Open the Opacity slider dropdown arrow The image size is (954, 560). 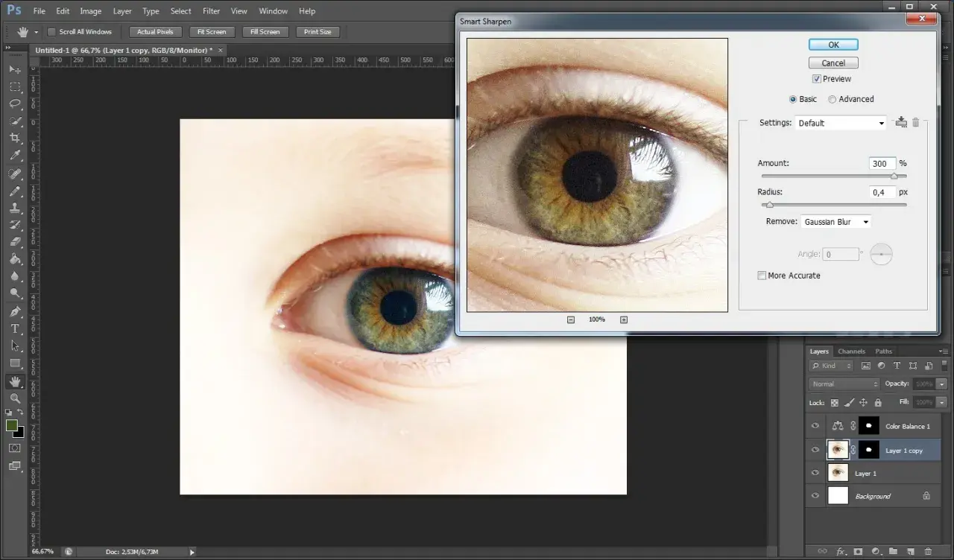coord(941,384)
